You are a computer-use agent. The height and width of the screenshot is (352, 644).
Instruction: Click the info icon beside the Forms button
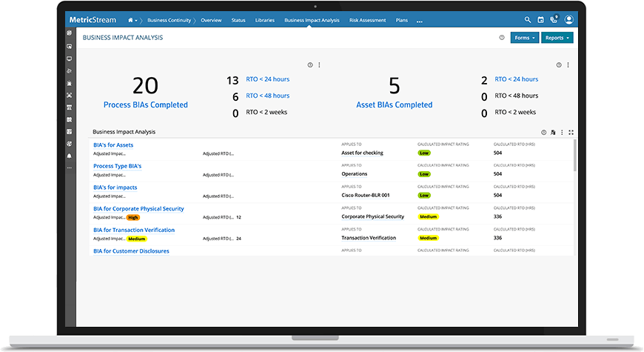501,37
